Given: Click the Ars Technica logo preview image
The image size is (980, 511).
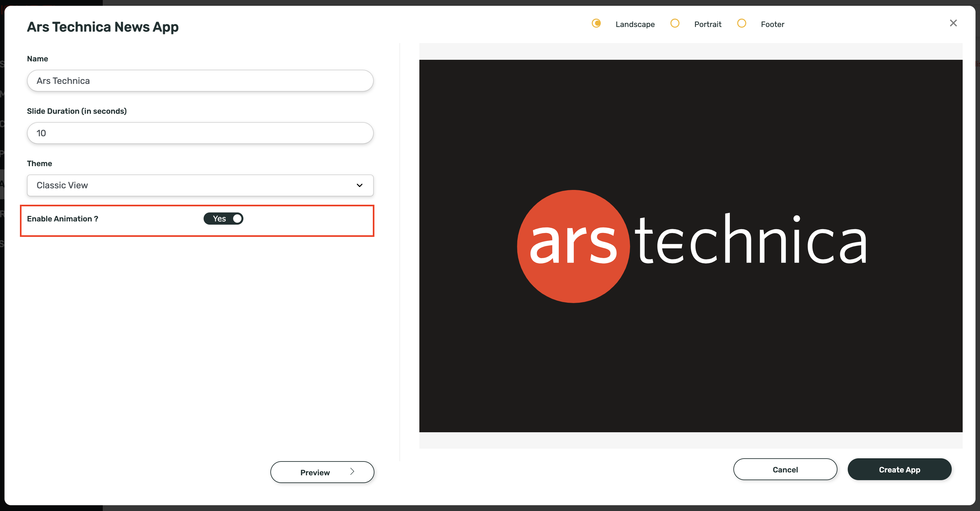Looking at the screenshot, I should [690, 246].
